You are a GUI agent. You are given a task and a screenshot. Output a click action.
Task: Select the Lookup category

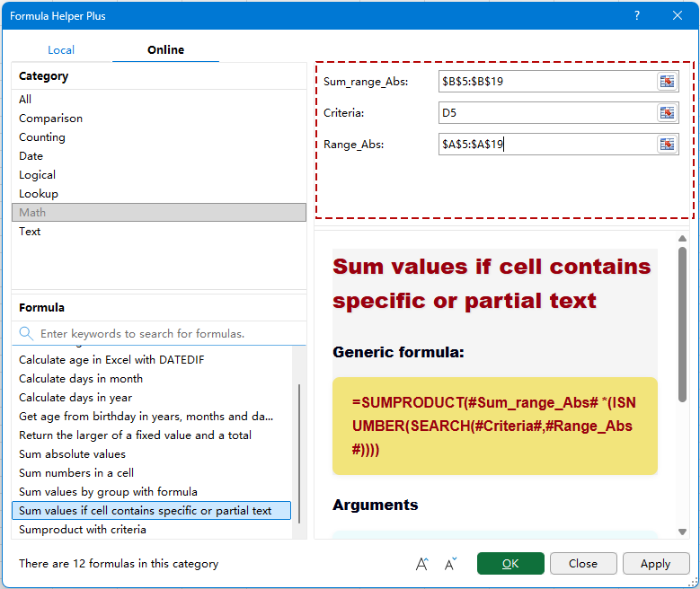[159, 194]
